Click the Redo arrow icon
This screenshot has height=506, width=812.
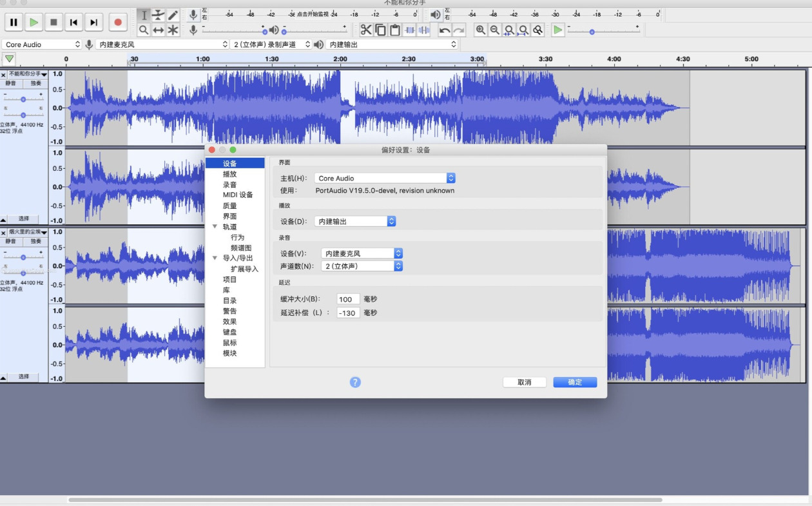tap(459, 30)
